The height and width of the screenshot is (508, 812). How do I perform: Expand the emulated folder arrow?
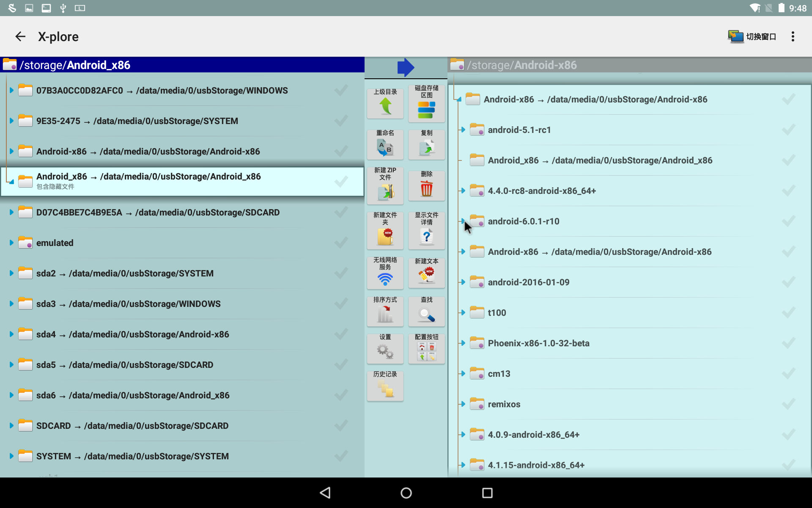(11, 243)
